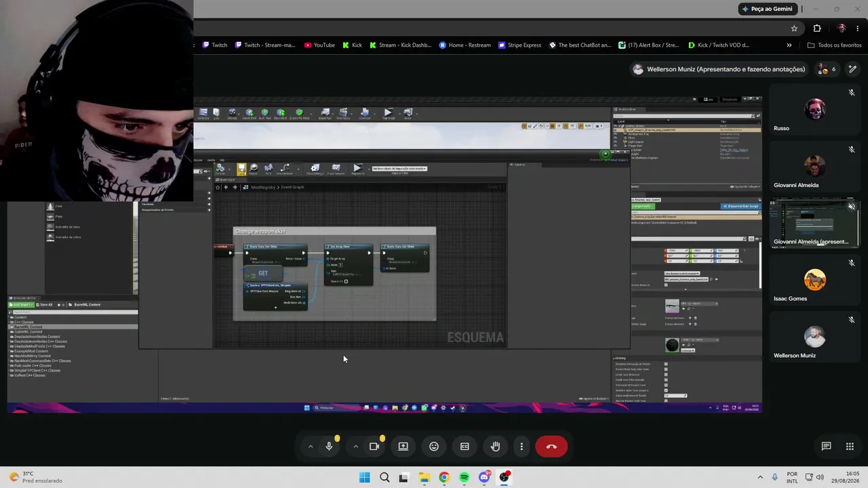Show hidden system tray icons

pyautogui.click(x=760, y=477)
